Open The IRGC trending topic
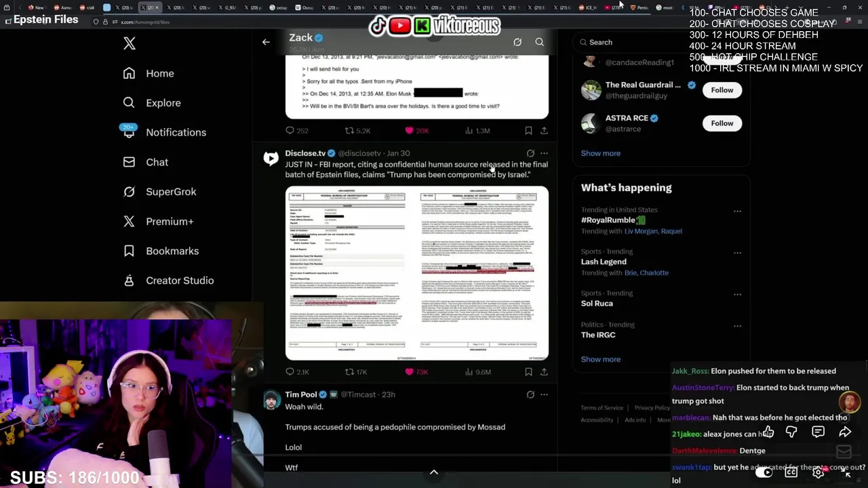This screenshot has width=868, height=488. point(598,335)
